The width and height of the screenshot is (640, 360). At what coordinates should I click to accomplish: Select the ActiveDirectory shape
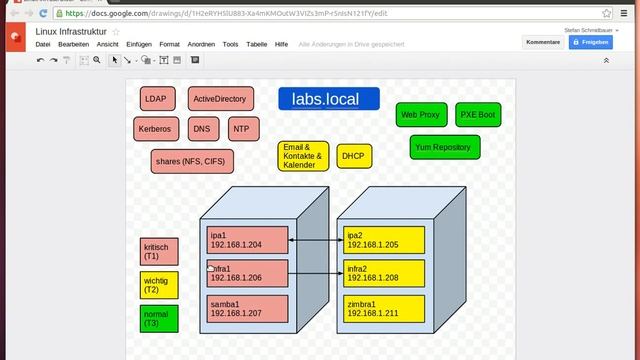(x=221, y=99)
